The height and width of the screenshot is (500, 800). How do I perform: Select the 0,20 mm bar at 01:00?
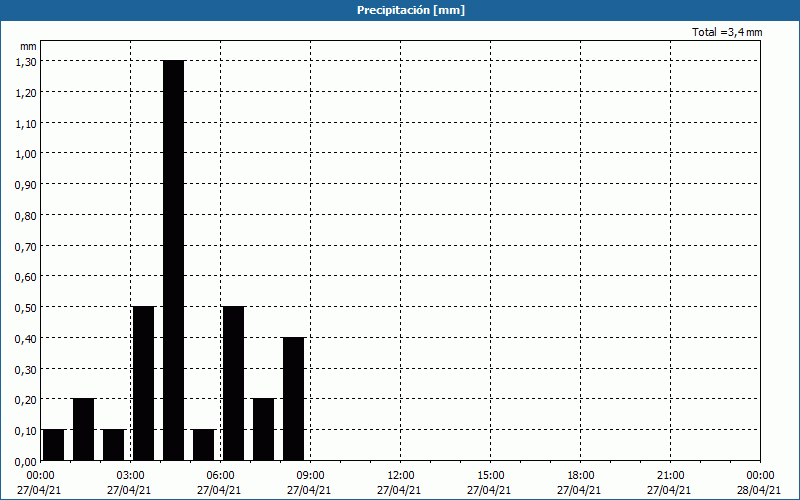point(84,430)
